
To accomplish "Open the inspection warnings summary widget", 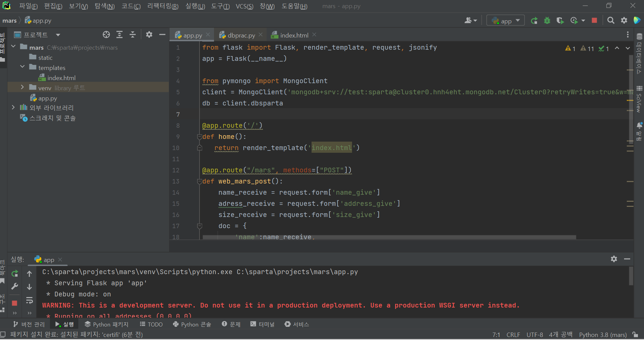I will pyautogui.click(x=587, y=48).
